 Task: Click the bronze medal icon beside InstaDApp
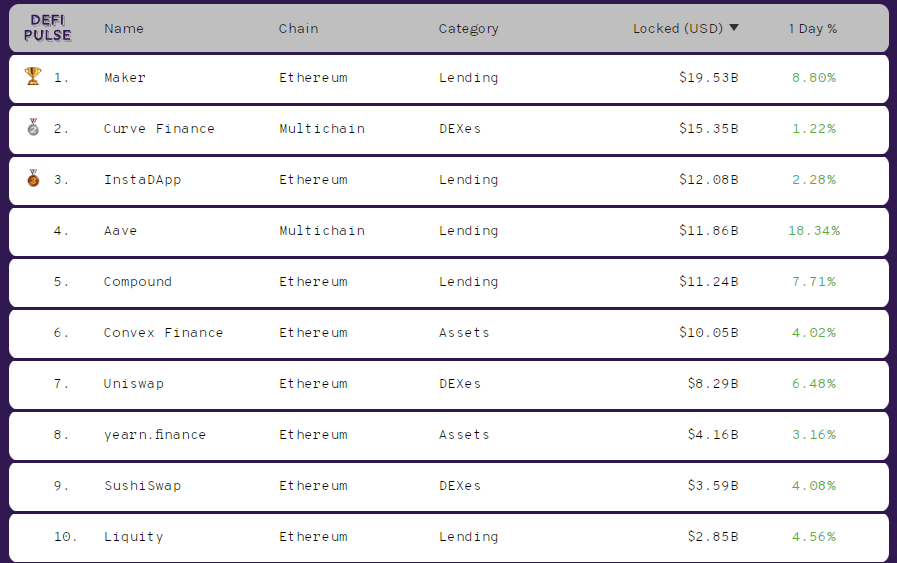tap(33, 179)
